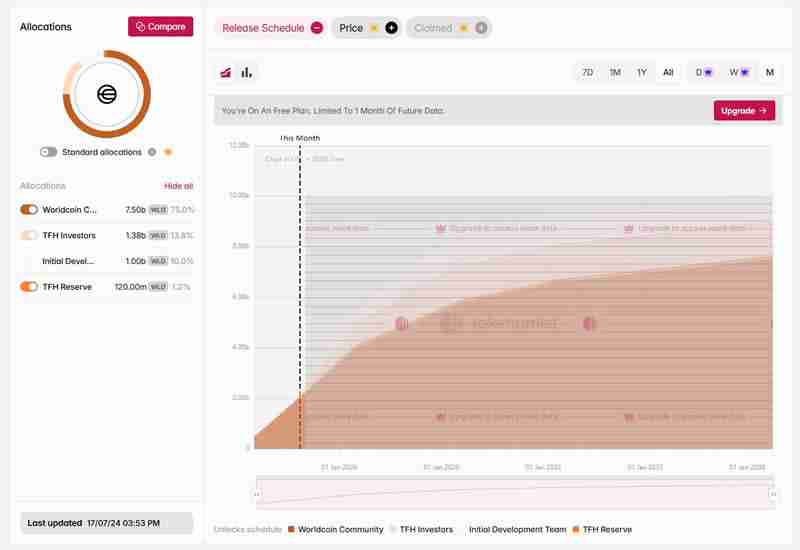The image size is (800, 550).
Task: Toggle Worldcoin Community allocation off
Action: [x=29, y=210]
